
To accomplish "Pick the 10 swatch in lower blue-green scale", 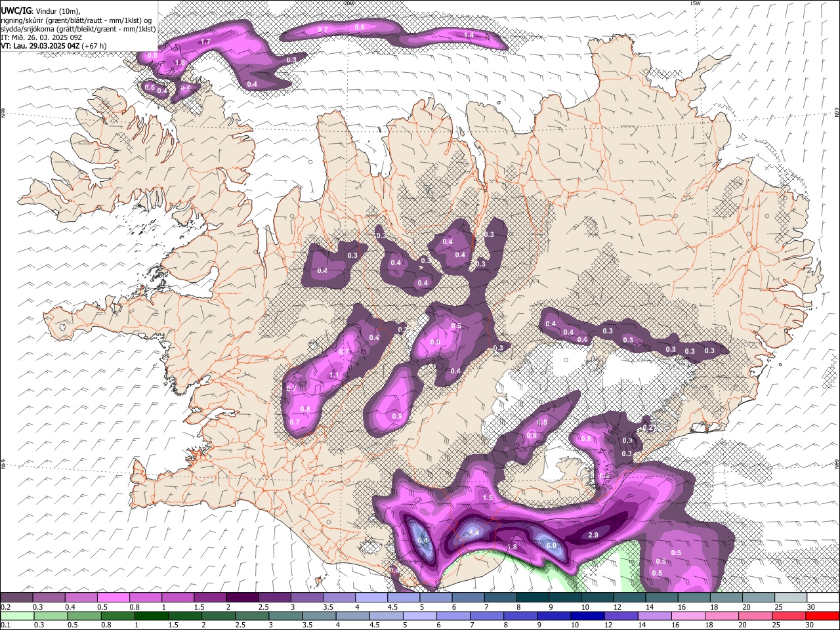I will [587, 616].
